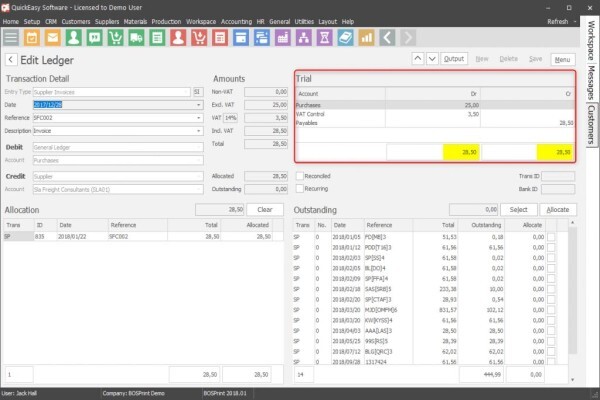Tick the checkbox for BLG[QRC]3 row
600x400 pixels.
551,351
